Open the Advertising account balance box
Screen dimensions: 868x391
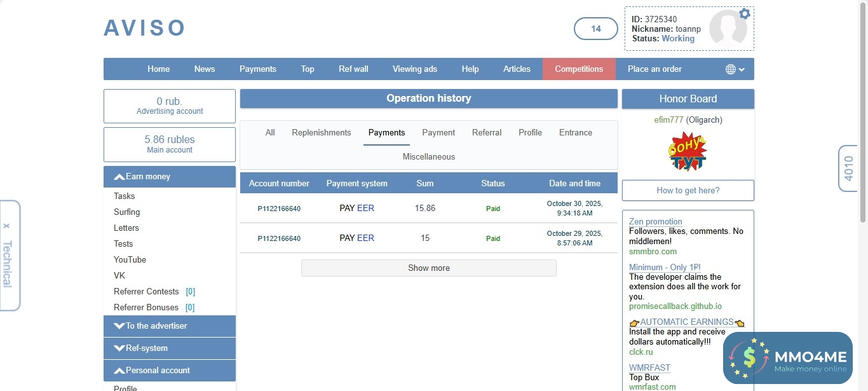pyautogui.click(x=170, y=106)
